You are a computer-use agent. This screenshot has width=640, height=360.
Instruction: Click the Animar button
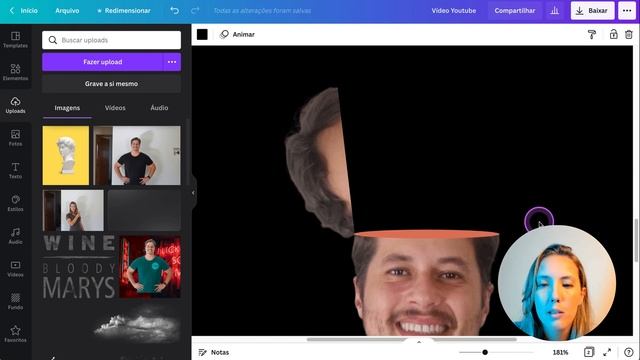coord(237,35)
